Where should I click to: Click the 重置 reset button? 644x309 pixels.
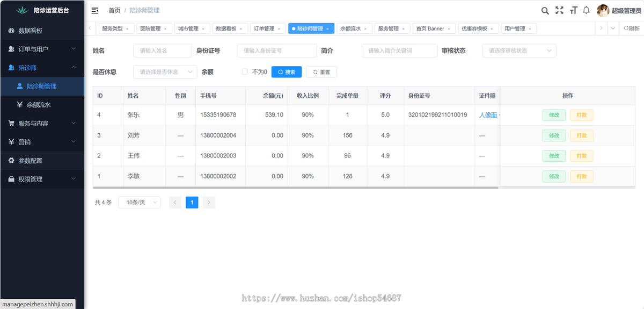[321, 72]
